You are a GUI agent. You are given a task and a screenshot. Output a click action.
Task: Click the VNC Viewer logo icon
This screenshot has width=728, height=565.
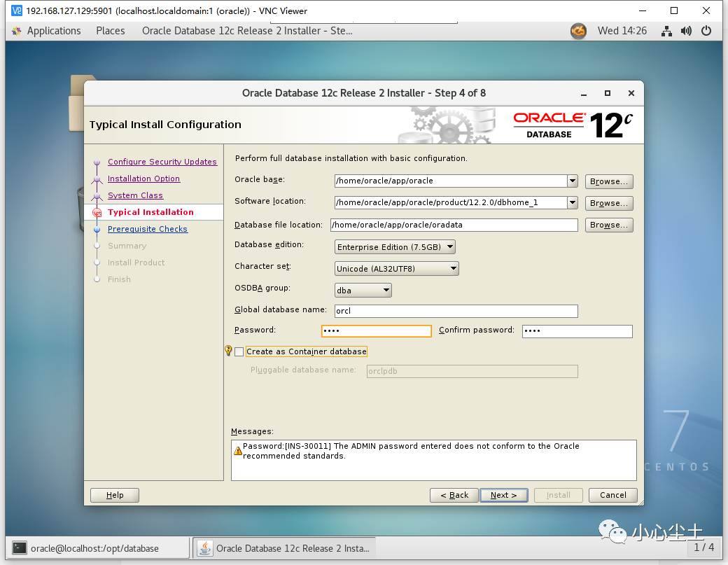[17, 11]
